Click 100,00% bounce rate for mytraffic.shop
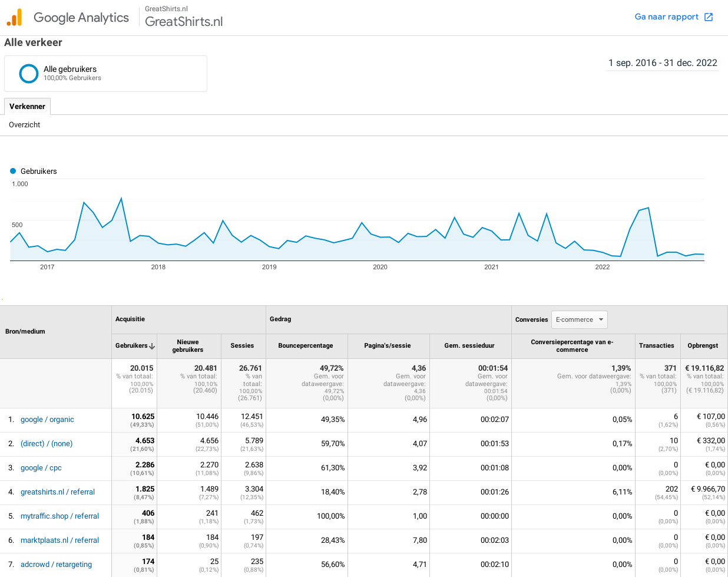 pyautogui.click(x=330, y=516)
